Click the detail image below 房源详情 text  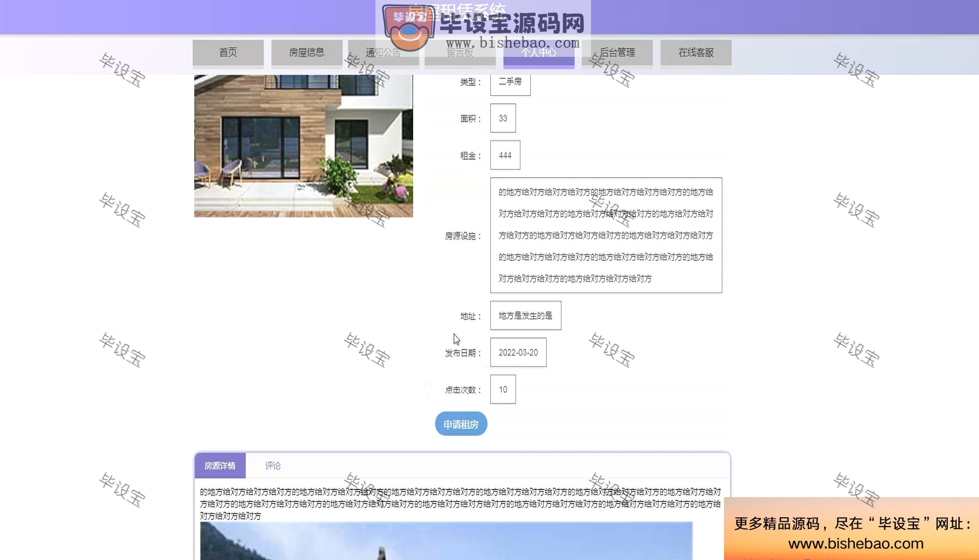point(446,541)
